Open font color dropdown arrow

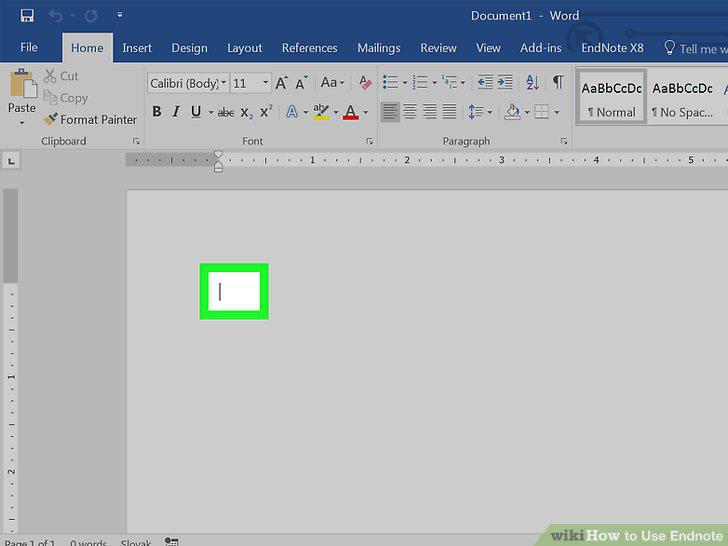(x=365, y=112)
